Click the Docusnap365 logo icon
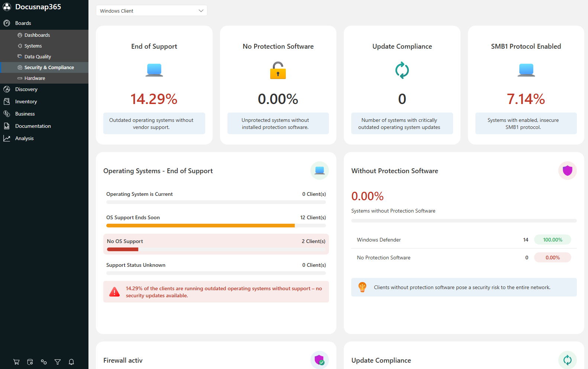 click(7, 7)
